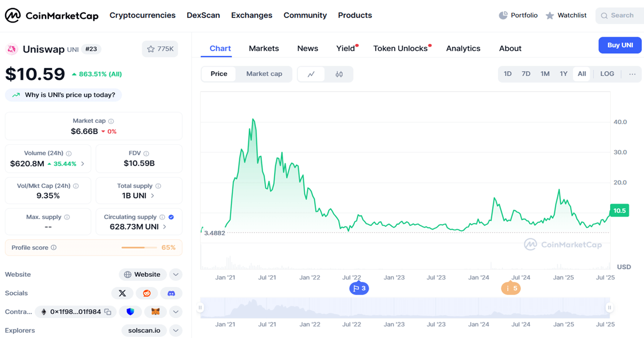Image resolution: width=644 pixels, height=338 pixels.
Task: Expand the Volume (24h) chevron
Action: (x=83, y=164)
